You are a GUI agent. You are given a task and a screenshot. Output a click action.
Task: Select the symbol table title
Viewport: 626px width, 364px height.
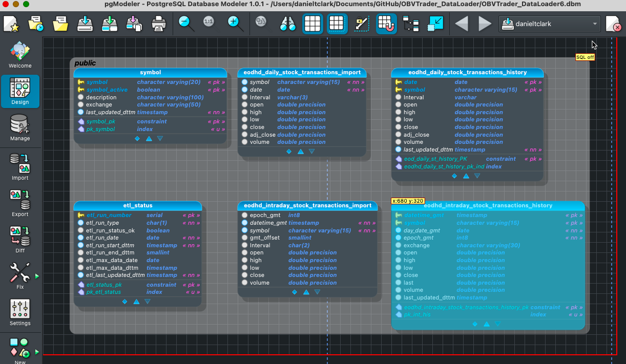150,72
